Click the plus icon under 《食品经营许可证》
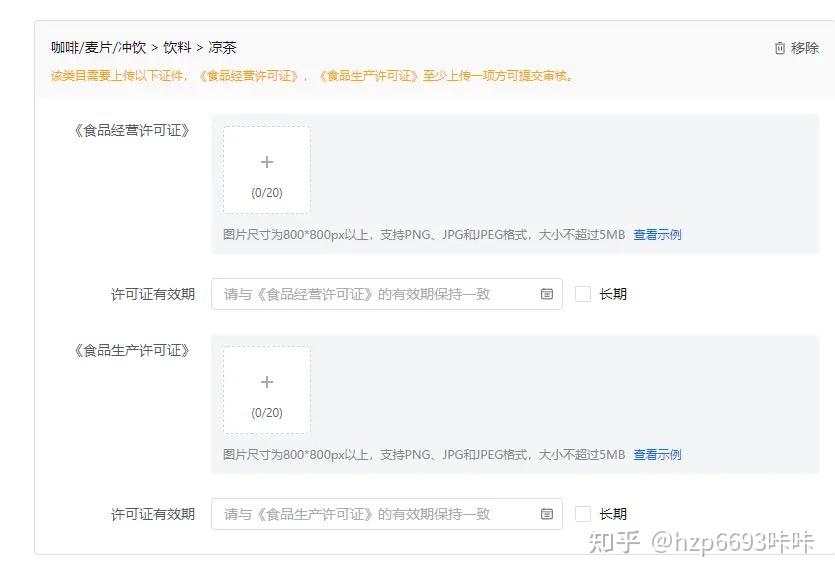This screenshot has height=579, width=835. [267, 163]
